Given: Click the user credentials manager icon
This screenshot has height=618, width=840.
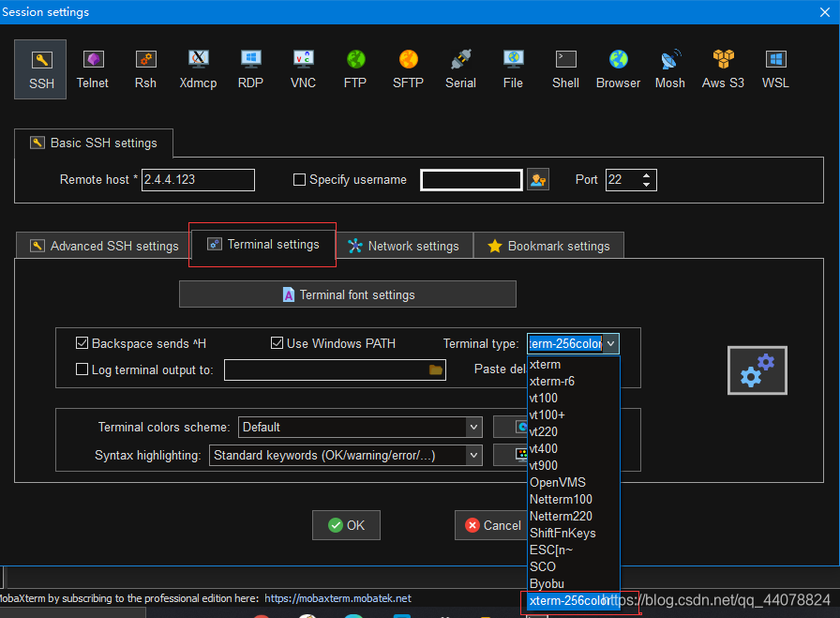Looking at the screenshot, I should click(538, 179).
